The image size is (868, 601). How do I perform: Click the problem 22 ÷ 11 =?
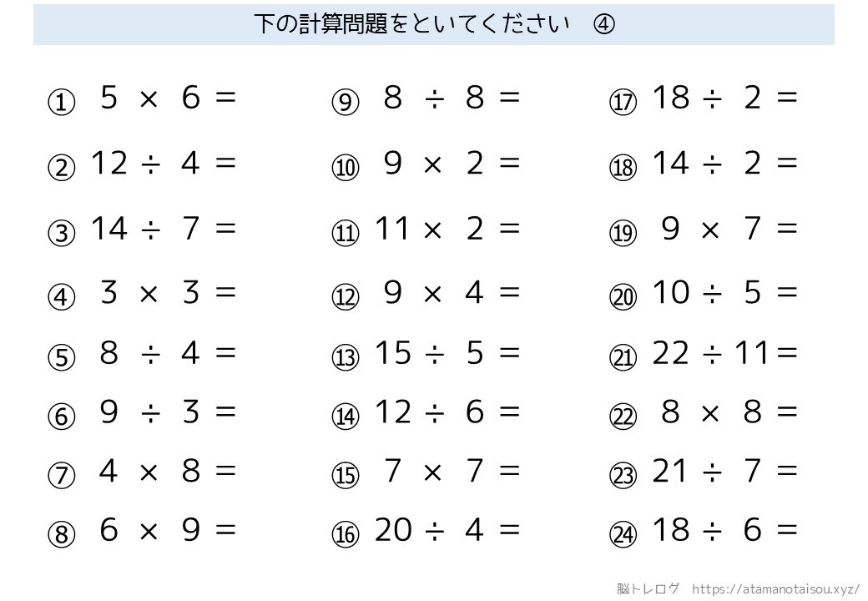click(x=724, y=353)
